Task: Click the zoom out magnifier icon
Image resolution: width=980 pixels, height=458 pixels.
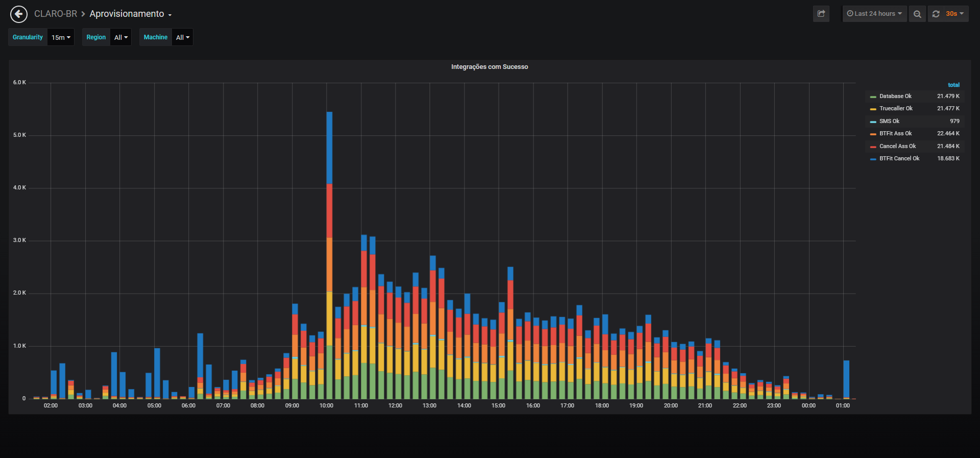Action: pyautogui.click(x=917, y=14)
